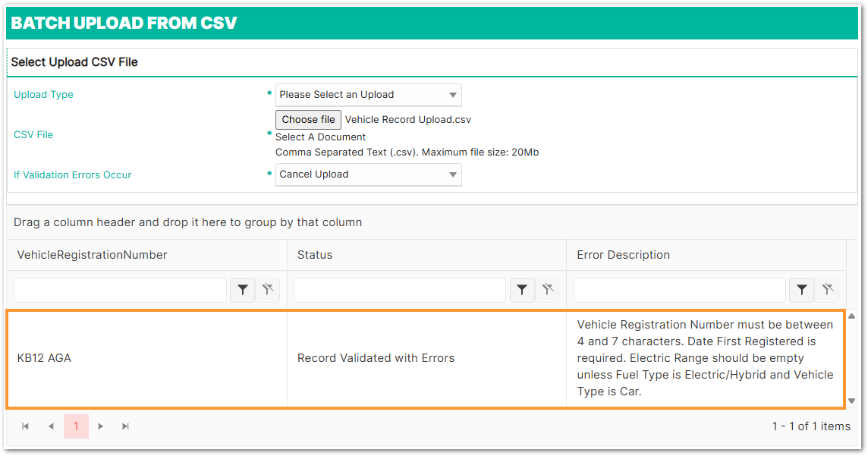
Task: Click the filter icon for VehicleRegistrationNumber column
Action: pos(242,290)
